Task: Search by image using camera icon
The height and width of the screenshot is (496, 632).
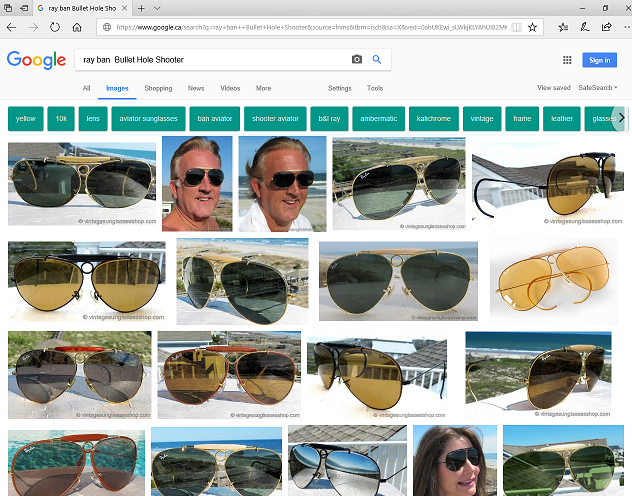Action: [x=357, y=60]
